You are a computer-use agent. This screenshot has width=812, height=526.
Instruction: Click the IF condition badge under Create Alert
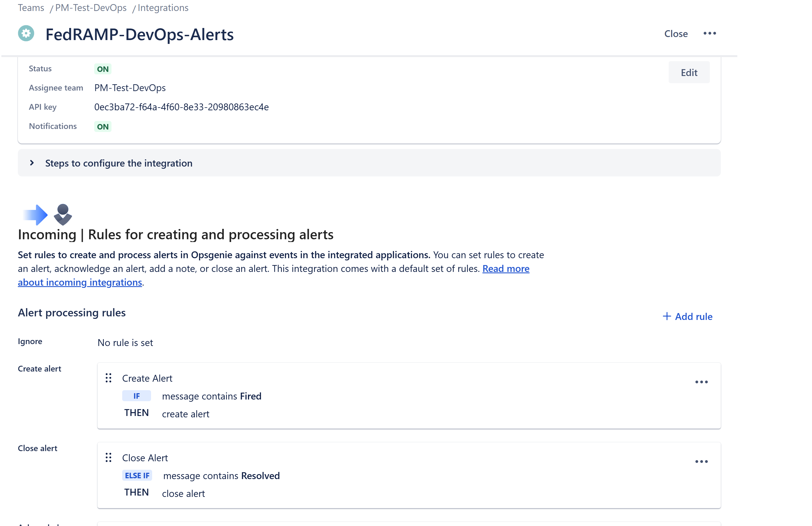pyautogui.click(x=136, y=396)
